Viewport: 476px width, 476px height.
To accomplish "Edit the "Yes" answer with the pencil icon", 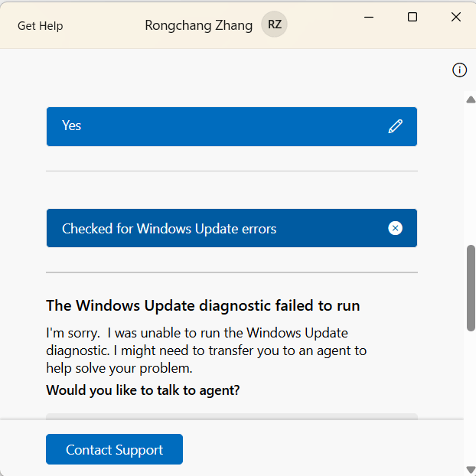I will (x=395, y=126).
